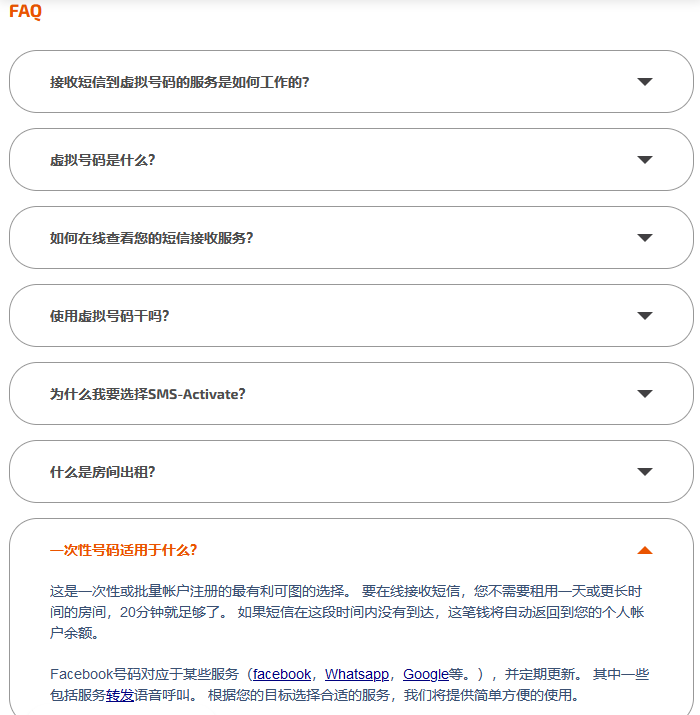The width and height of the screenshot is (700, 715).
Task: Click the Google link in the answer
Action: 426,675
